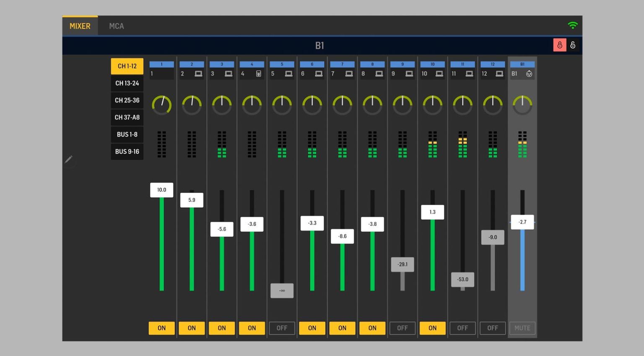Image resolution: width=644 pixels, height=356 pixels.
Task: Click the device source icon on channel 4
Action: [259, 73]
